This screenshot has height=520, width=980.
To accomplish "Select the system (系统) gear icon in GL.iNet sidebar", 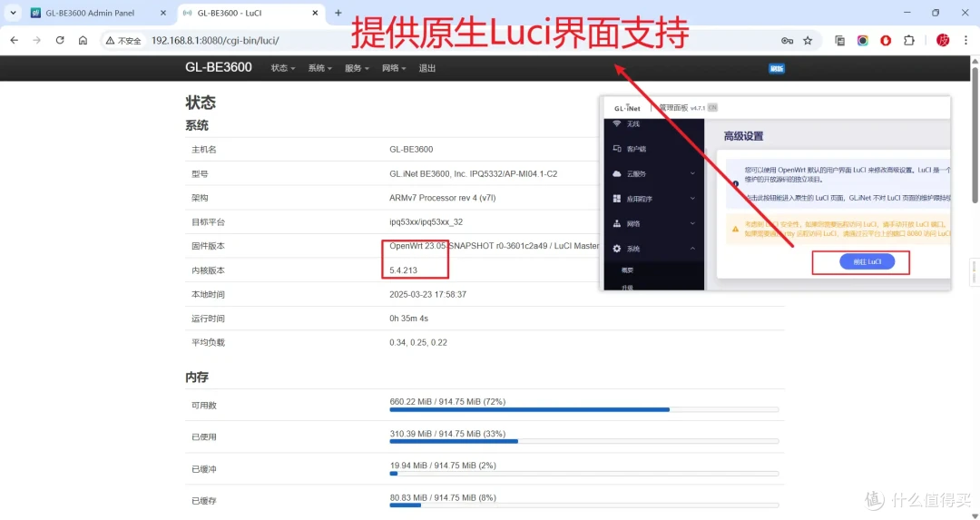I will [617, 249].
